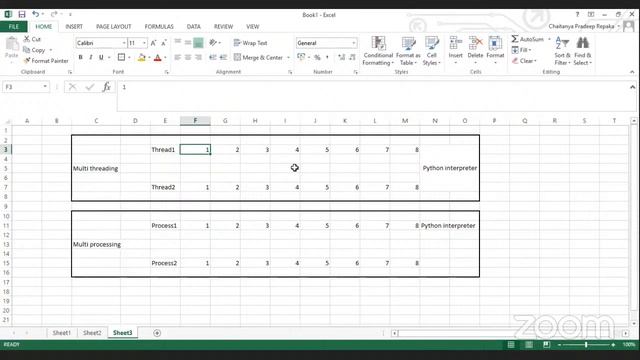Click the AutoSum sigma button
The height and width of the screenshot is (360, 640).
click(527, 39)
